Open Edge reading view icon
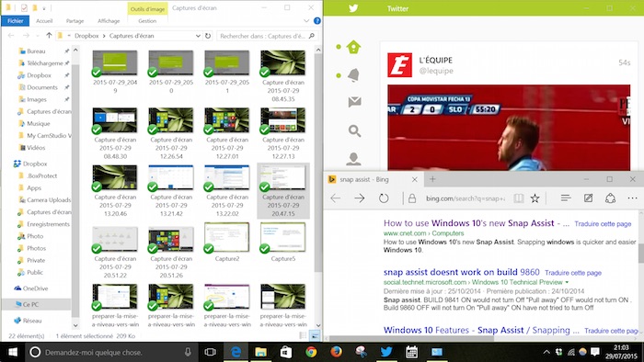The image size is (644, 362). tap(519, 198)
